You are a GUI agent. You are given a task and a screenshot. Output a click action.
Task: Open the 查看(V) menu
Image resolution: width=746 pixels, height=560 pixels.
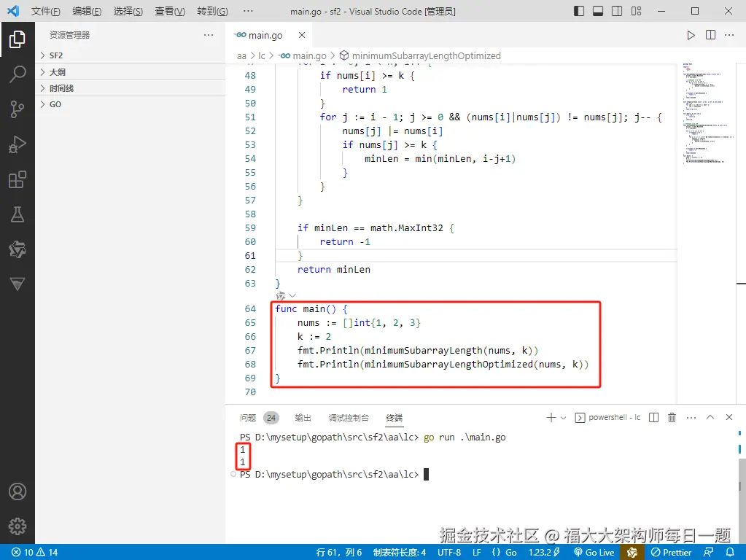(170, 11)
